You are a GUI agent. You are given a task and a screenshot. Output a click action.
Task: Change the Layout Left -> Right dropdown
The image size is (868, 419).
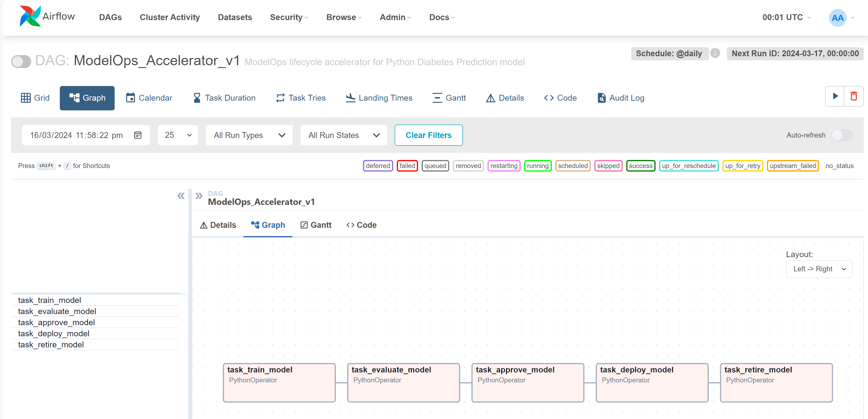819,269
